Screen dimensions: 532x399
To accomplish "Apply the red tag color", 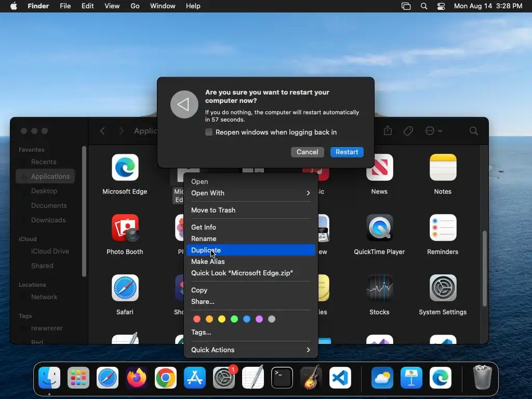I will pos(197,319).
